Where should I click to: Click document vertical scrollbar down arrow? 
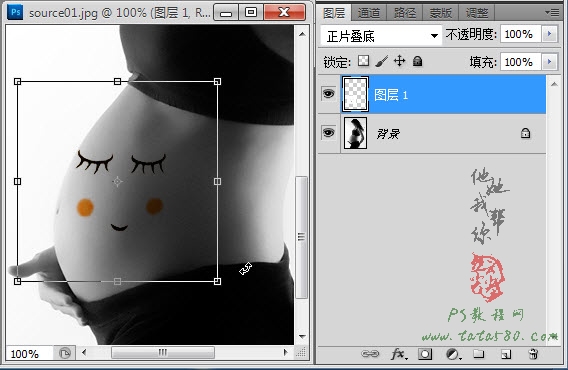pos(302,336)
